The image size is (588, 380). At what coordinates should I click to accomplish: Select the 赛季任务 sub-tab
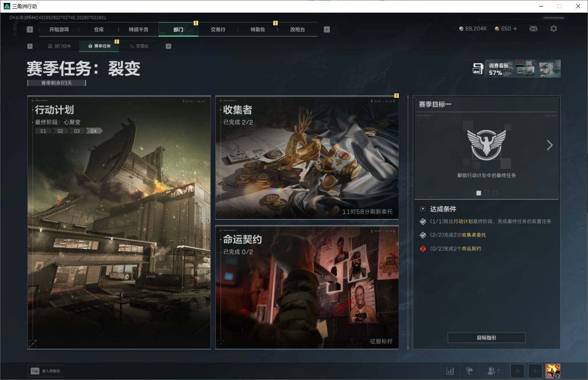coord(99,46)
